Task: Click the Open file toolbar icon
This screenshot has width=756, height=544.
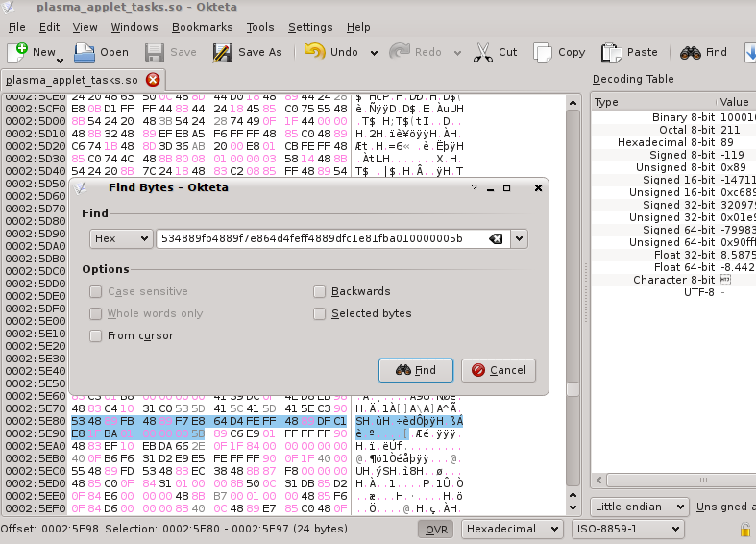Action: 85,52
